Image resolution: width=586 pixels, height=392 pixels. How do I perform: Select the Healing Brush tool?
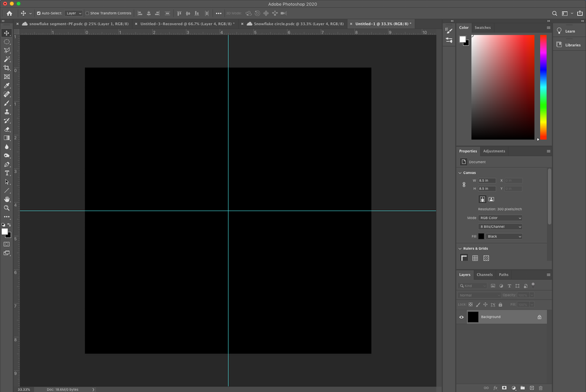[x=6, y=94]
